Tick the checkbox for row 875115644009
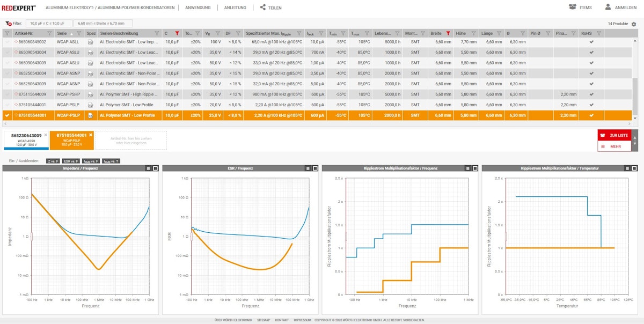The width and height of the screenshot is (644, 324). tap(7, 94)
